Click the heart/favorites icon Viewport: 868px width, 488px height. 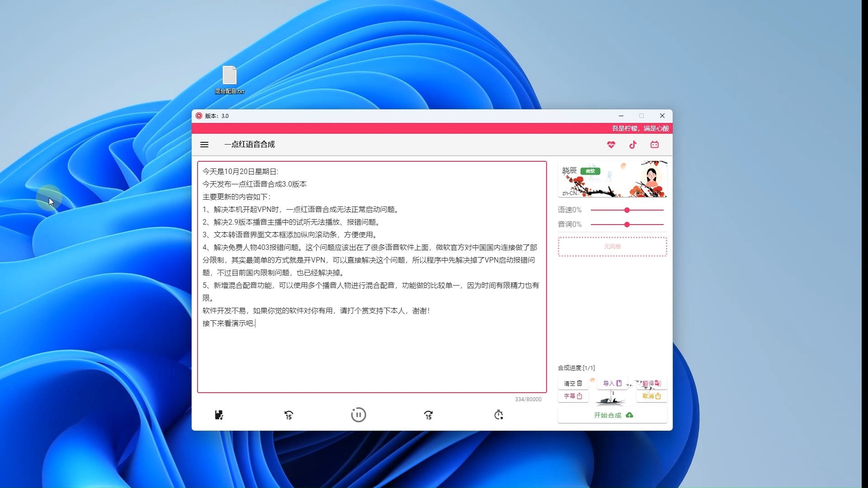point(610,144)
